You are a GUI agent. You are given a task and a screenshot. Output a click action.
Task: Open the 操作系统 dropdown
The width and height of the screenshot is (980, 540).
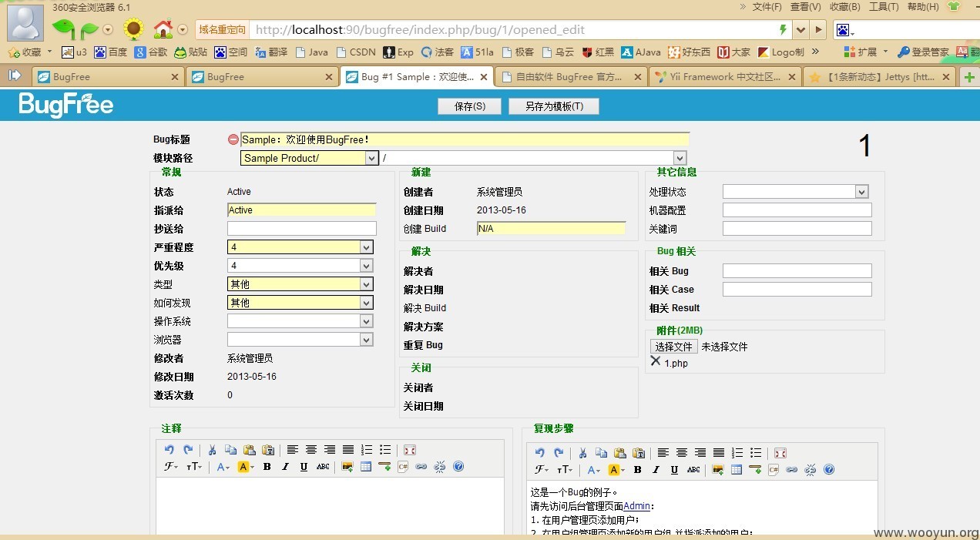click(367, 321)
